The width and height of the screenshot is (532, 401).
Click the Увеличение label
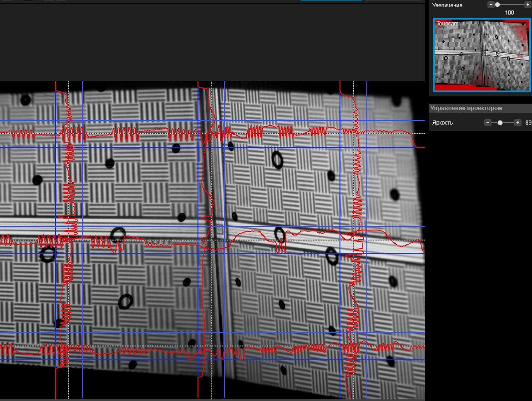(447, 5)
